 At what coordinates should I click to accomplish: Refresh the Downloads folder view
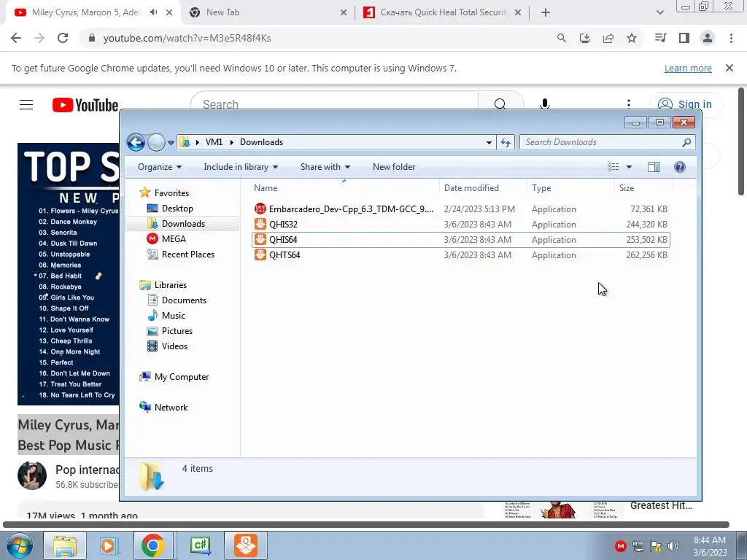(x=506, y=142)
